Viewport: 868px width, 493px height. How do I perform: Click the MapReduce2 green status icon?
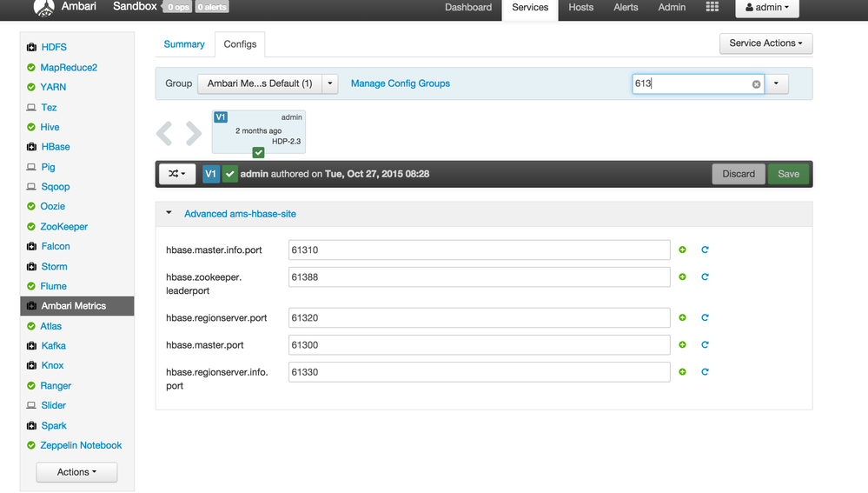pos(31,68)
